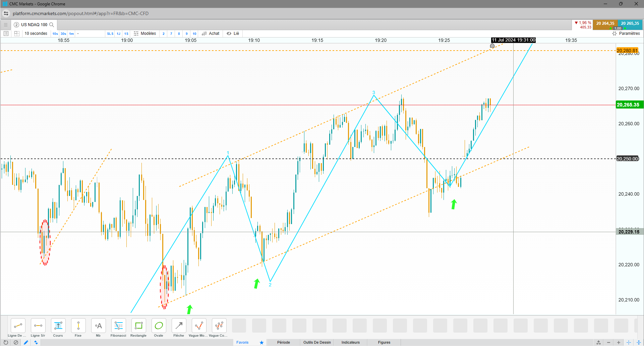
Task: Click the crossed-circle clear drawings icon
Action: point(16,342)
